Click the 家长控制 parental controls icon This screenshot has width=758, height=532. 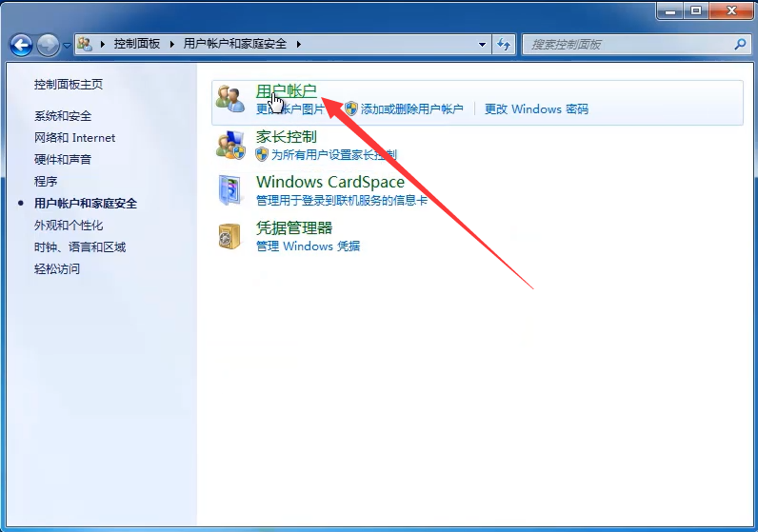pos(229,145)
